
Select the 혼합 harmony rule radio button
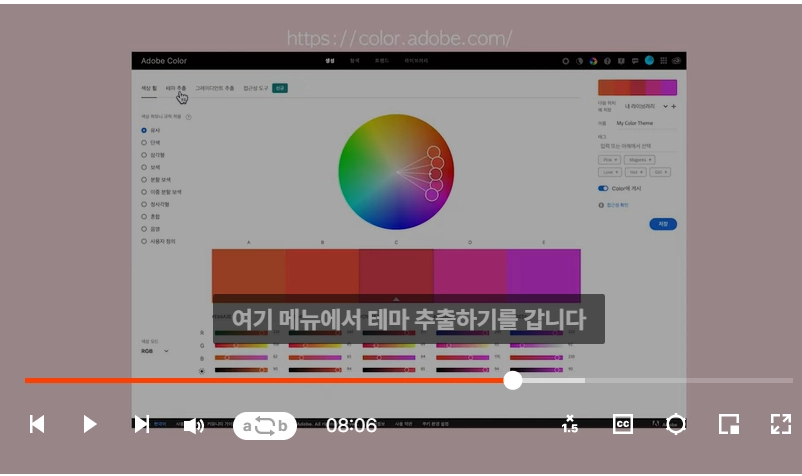click(x=144, y=216)
